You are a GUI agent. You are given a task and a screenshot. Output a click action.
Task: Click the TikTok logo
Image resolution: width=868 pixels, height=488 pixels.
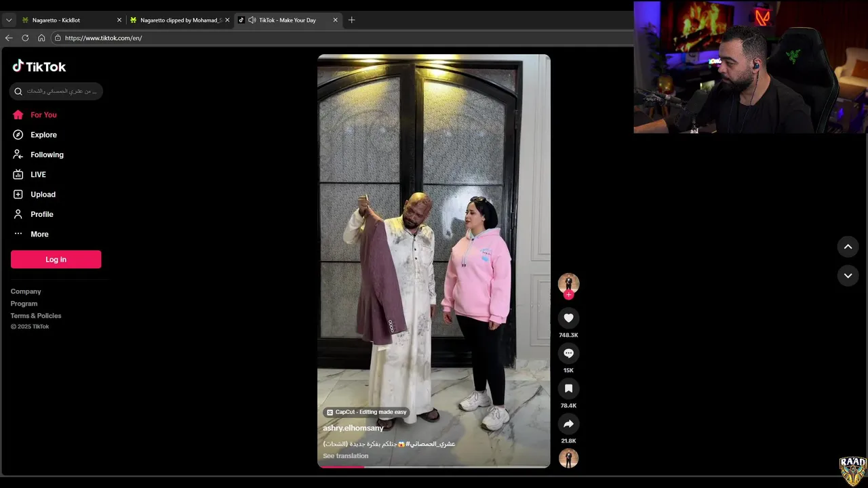click(39, 66)
